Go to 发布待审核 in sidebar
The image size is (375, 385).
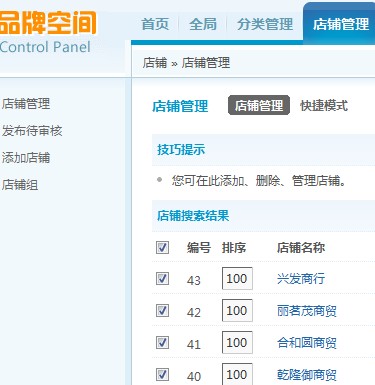[x=32, y=131]
